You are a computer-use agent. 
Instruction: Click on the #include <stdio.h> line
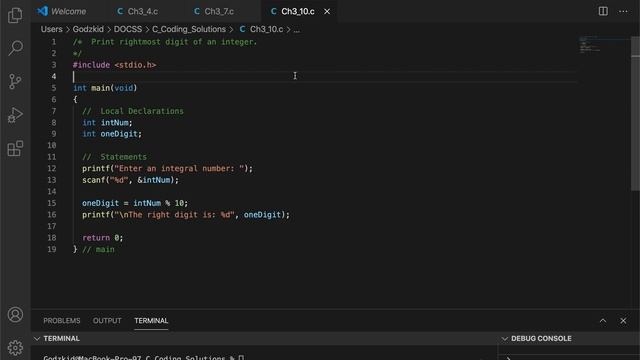[114, 65]
